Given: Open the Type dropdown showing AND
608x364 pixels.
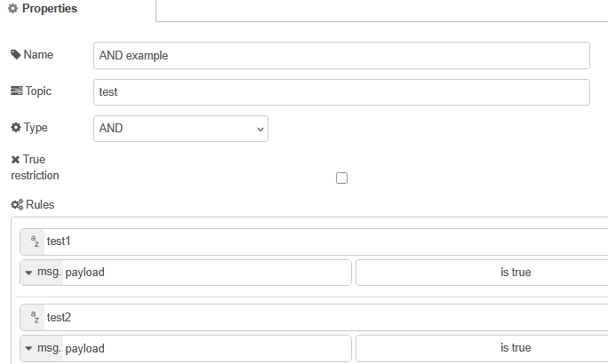Looking at the screenshot, I should pyautogui.click(x=180, y=128).
